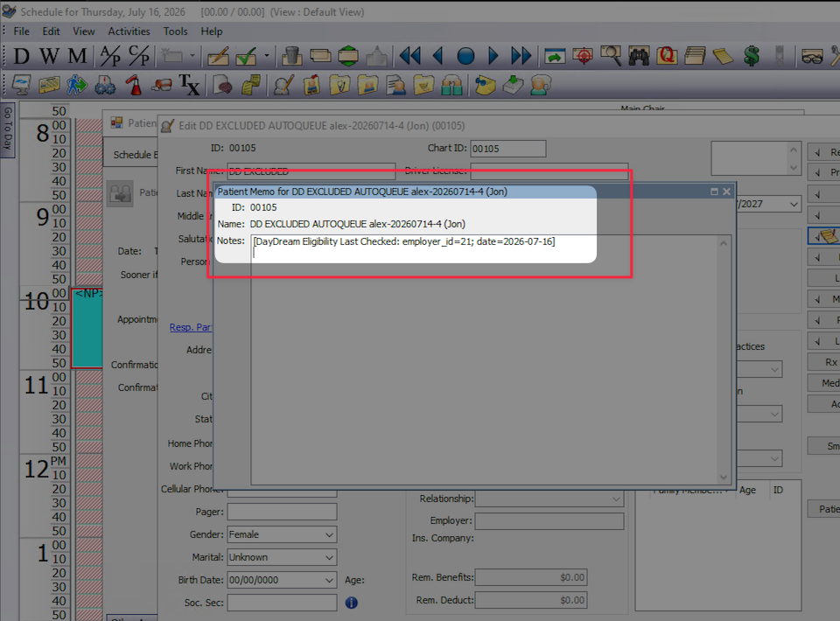This screenshot has width=840, height=621.
Task: Click the brain document icon
Action: coord(222,85)
